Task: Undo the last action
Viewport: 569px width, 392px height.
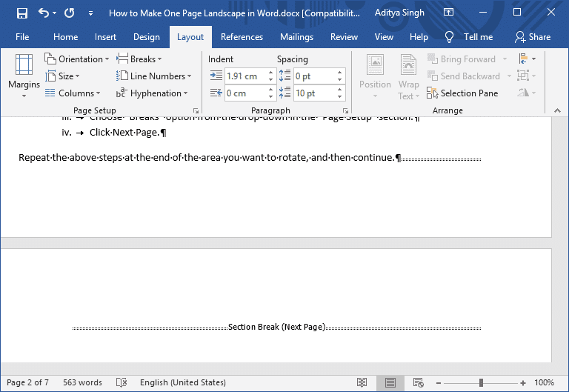Action: click(43, 13)
